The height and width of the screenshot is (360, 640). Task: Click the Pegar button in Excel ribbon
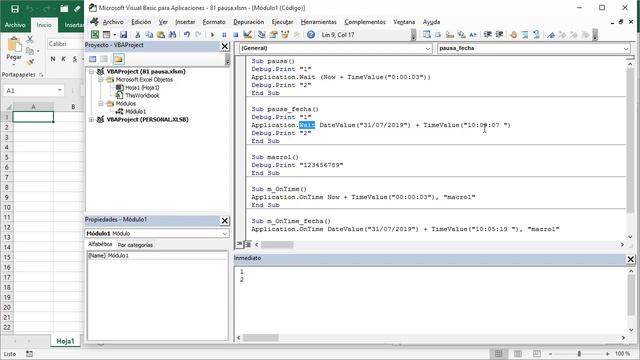14,50
